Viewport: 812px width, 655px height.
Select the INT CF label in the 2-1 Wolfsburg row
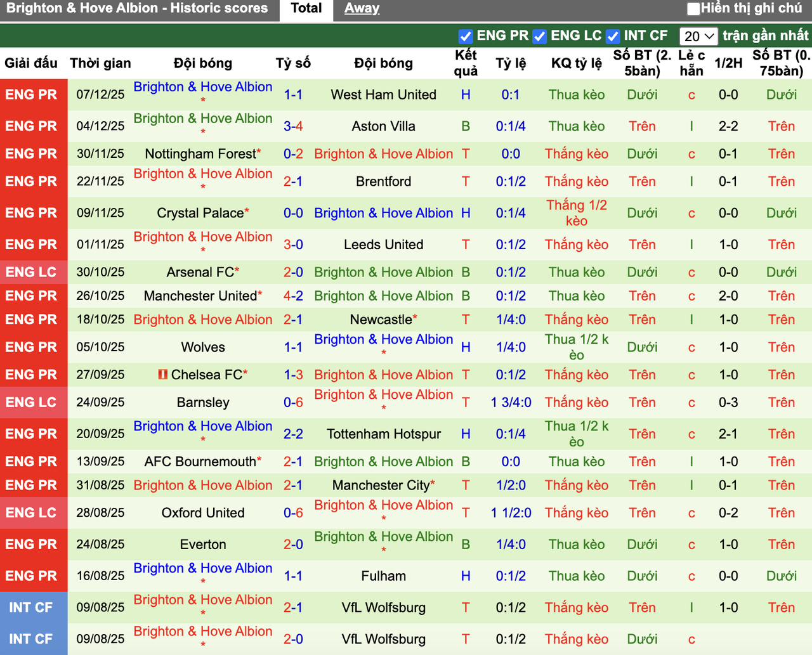31,607
